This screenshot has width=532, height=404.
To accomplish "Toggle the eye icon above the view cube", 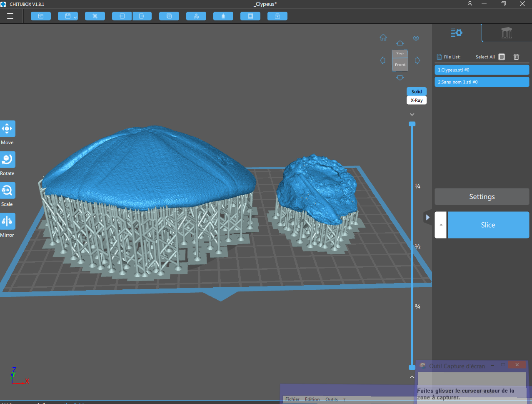I will coord(416,38).
